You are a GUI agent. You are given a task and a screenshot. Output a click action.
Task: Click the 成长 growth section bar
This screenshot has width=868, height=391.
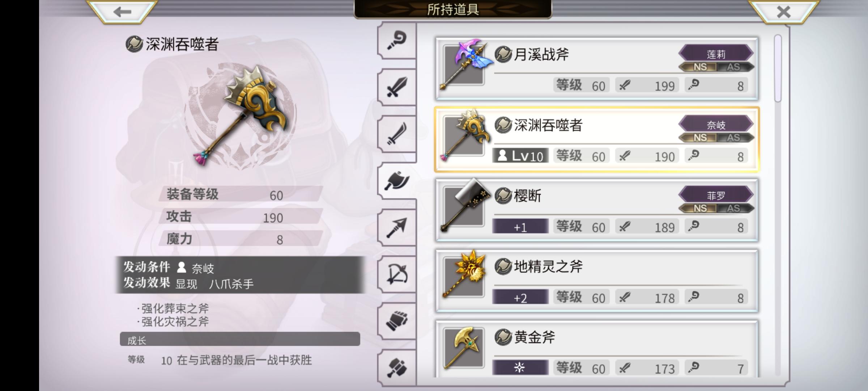[240, 339]
